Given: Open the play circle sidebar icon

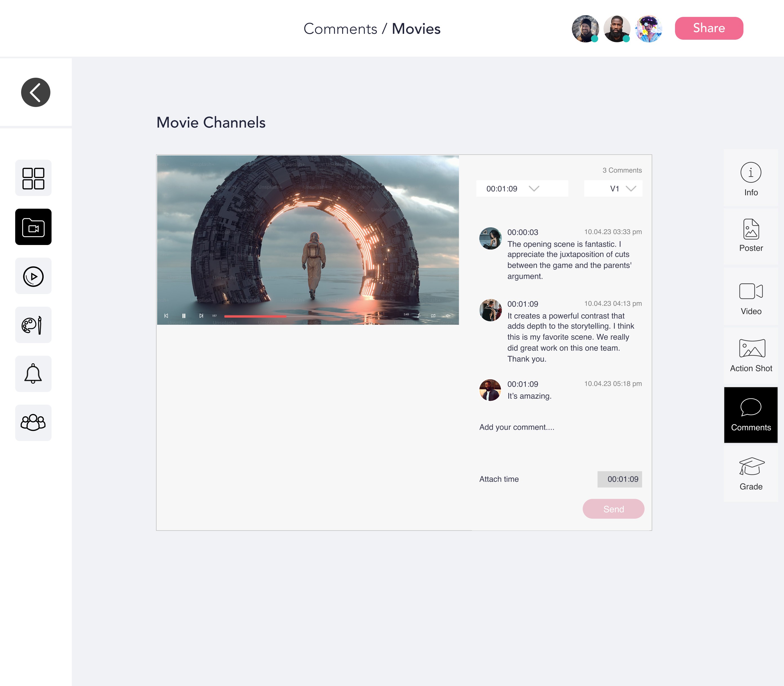Looking at the screenshot, I should coord(33,276).
